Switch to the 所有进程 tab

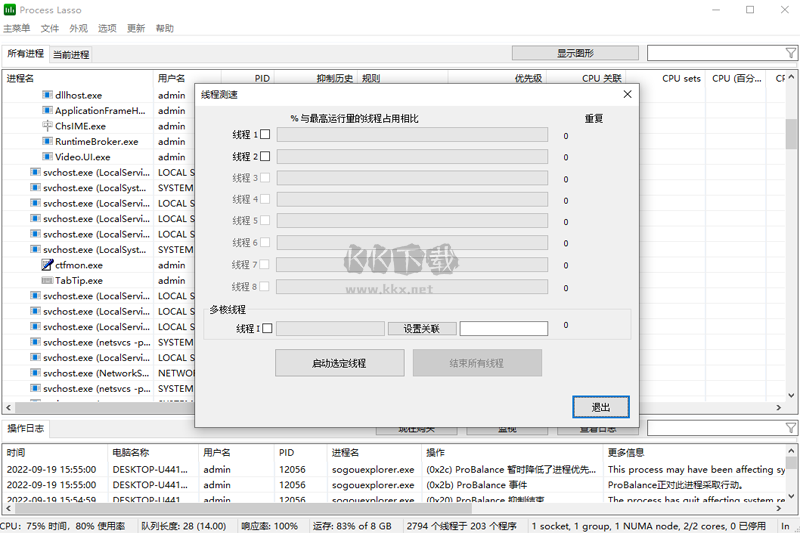pyautogui.click(x=25, y=54)
